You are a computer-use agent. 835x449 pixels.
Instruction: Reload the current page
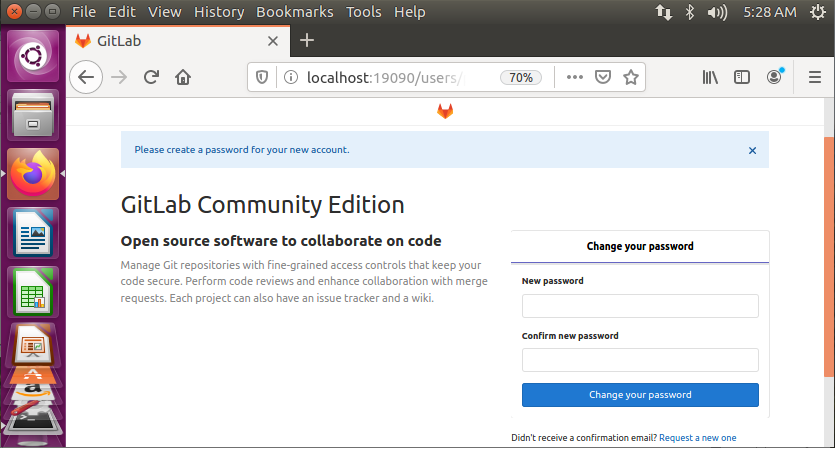(x=151, y=77)
